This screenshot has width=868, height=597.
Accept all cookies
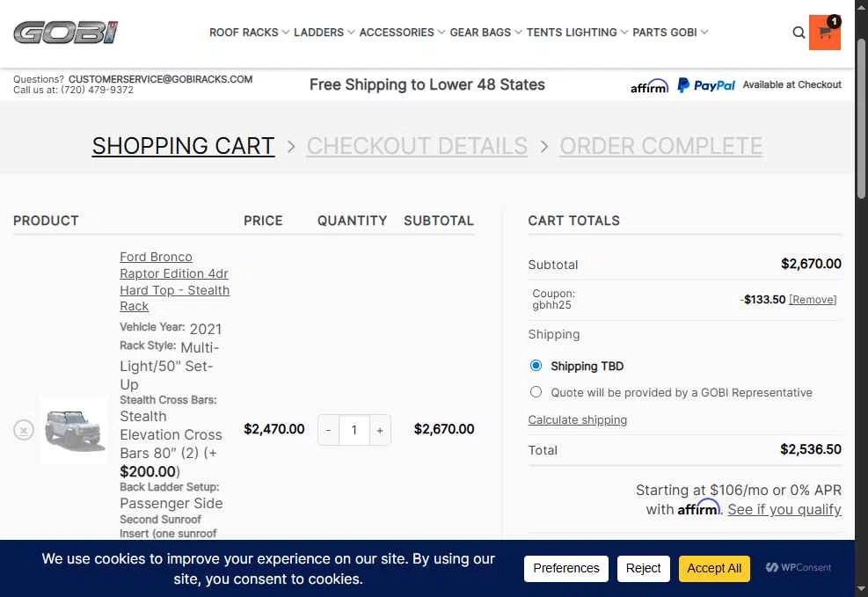pos(714,568)
